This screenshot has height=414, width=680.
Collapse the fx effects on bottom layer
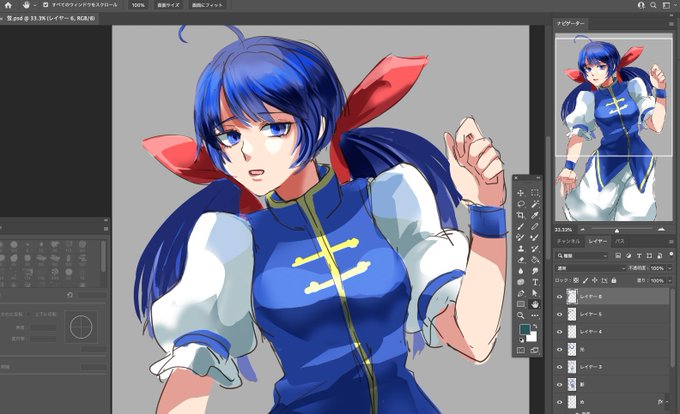point(667,402)
